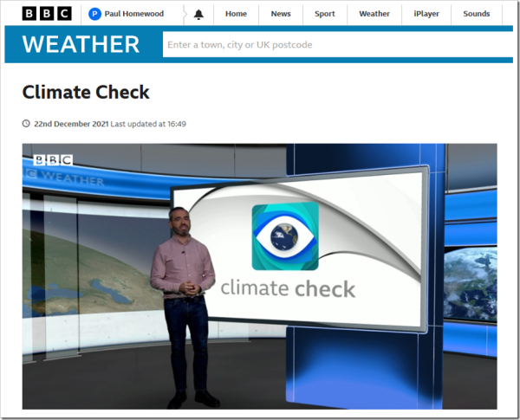Click the clock icon beside the date
This screenshot has width=520, height=420.
point(26,124)
